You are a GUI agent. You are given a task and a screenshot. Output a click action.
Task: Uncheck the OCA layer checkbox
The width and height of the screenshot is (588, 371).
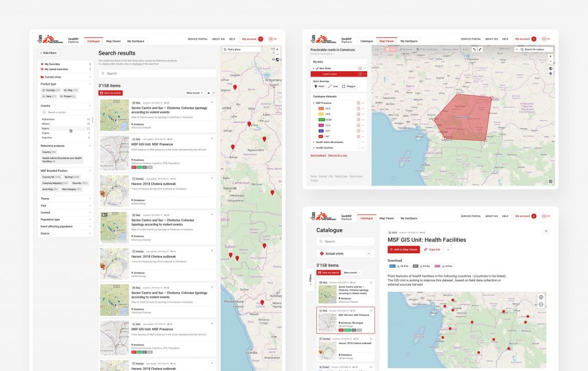[358, 109]
